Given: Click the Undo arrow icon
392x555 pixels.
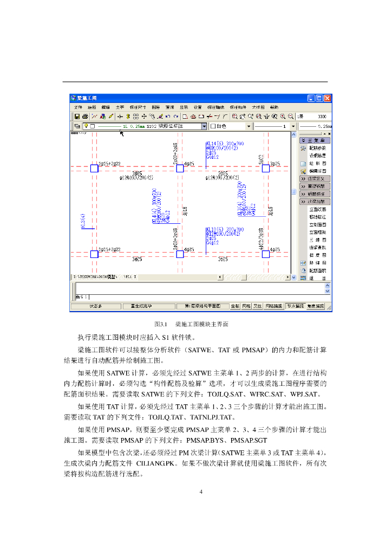Looking at the screenshot, I should click(x=168, y=116).
